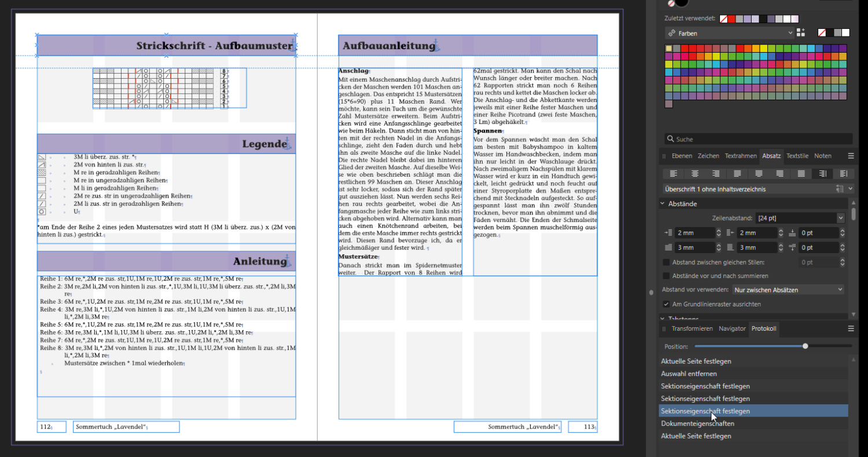Click the paragraph style icon beside style name

point(839,189)
